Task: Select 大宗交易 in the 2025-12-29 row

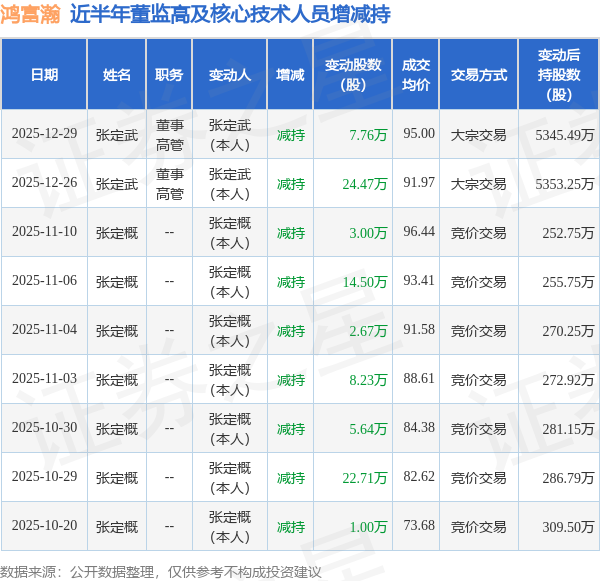Action: [x=478, y=135]
